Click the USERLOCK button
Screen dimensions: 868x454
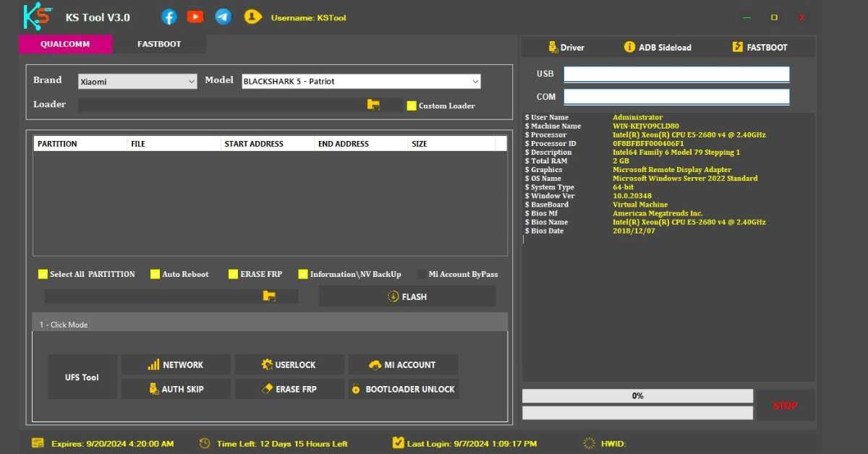tap(289, 365)
